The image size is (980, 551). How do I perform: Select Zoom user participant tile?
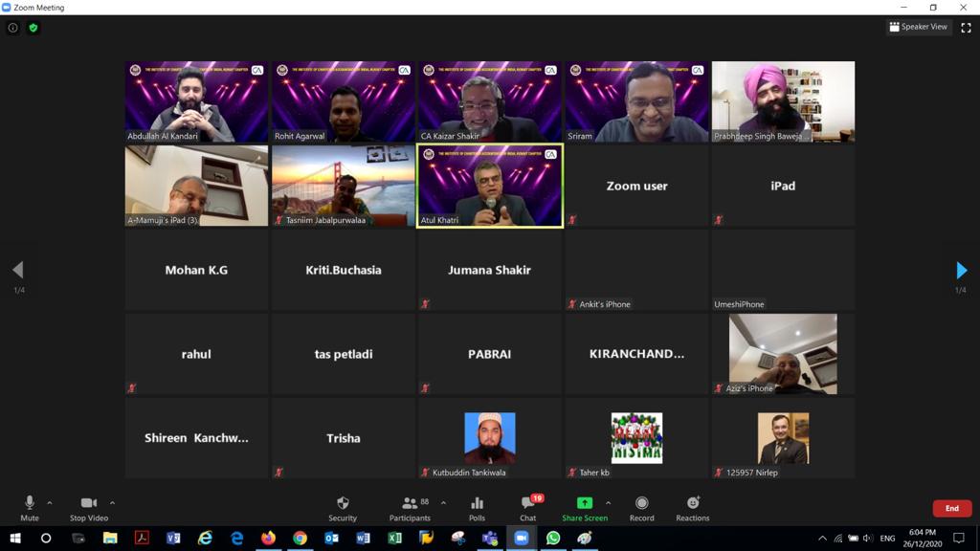click(x=636, y=186)
